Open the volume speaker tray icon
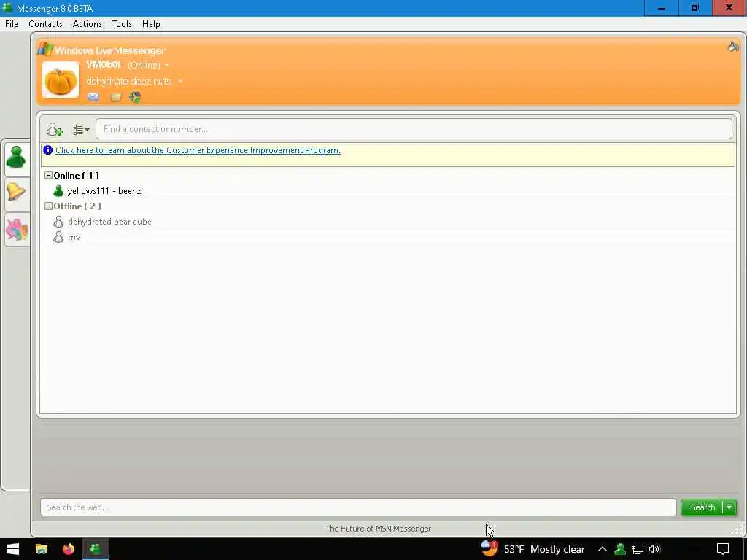 click(654, 549)
